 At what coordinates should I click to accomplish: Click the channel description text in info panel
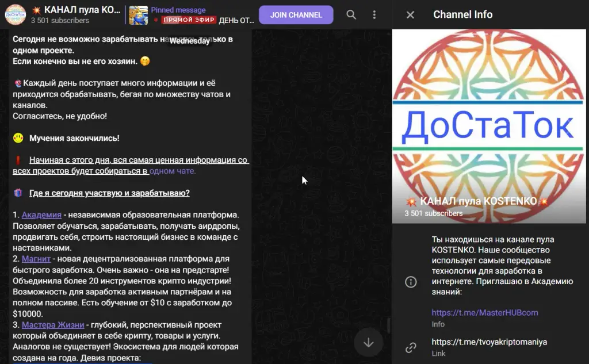[x=502, y=266]
